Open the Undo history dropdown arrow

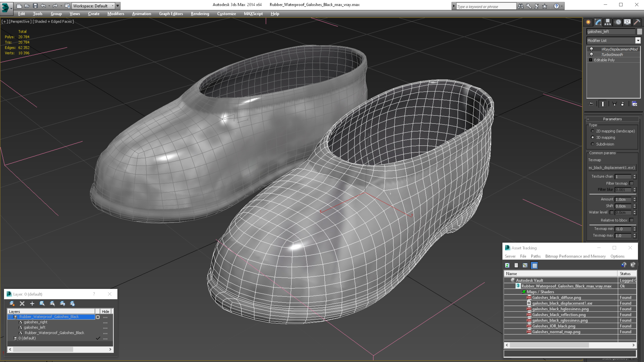pyautogui.click(x=49, y=6)
